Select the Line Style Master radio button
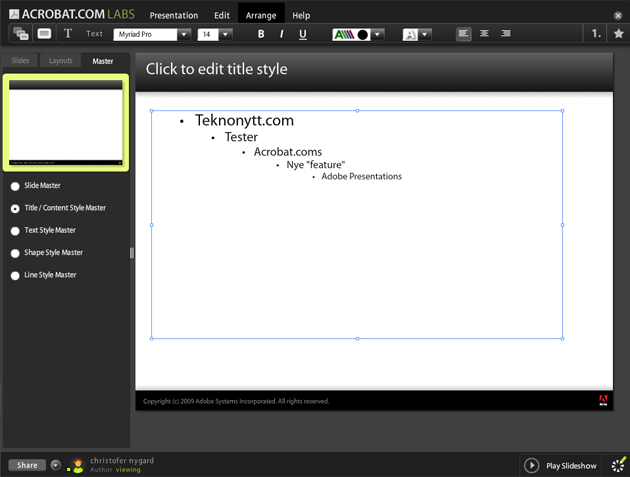The width and height of the screenshot is (630, 477). coord(15,276)
